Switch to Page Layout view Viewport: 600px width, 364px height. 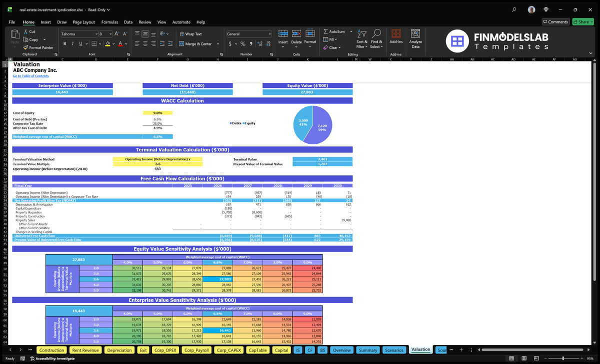coord(524,359)
